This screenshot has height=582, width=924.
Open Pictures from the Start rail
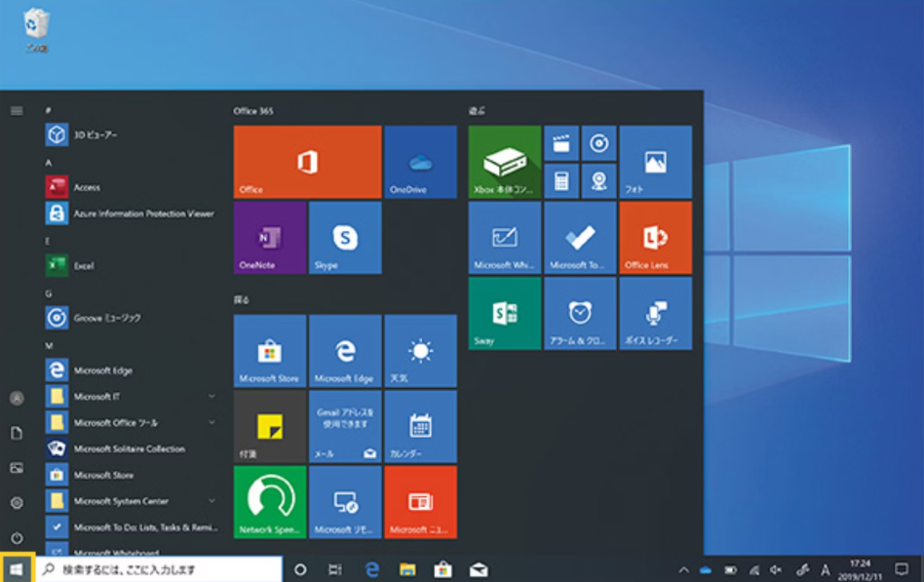[18, 468]
